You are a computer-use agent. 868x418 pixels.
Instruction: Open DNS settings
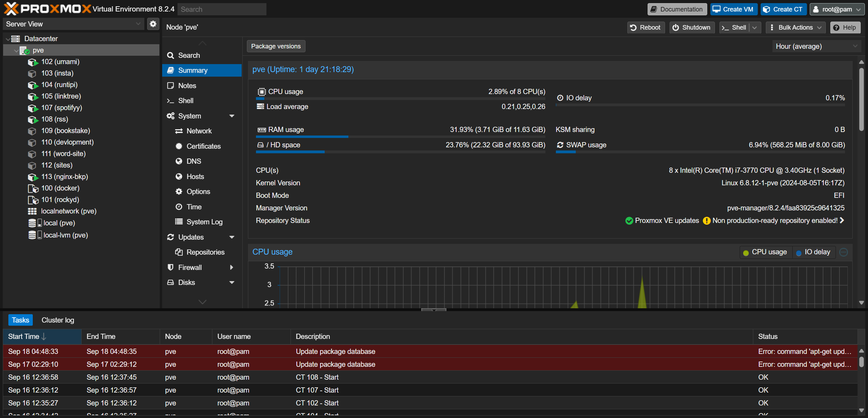202,161
